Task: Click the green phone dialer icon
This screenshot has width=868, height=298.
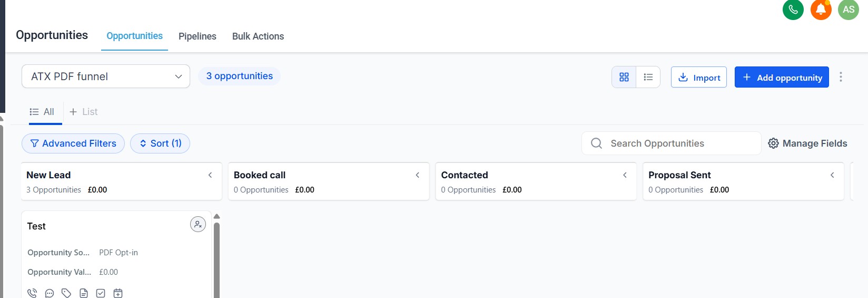Action: pyautogui.click(x=793, y=9)
